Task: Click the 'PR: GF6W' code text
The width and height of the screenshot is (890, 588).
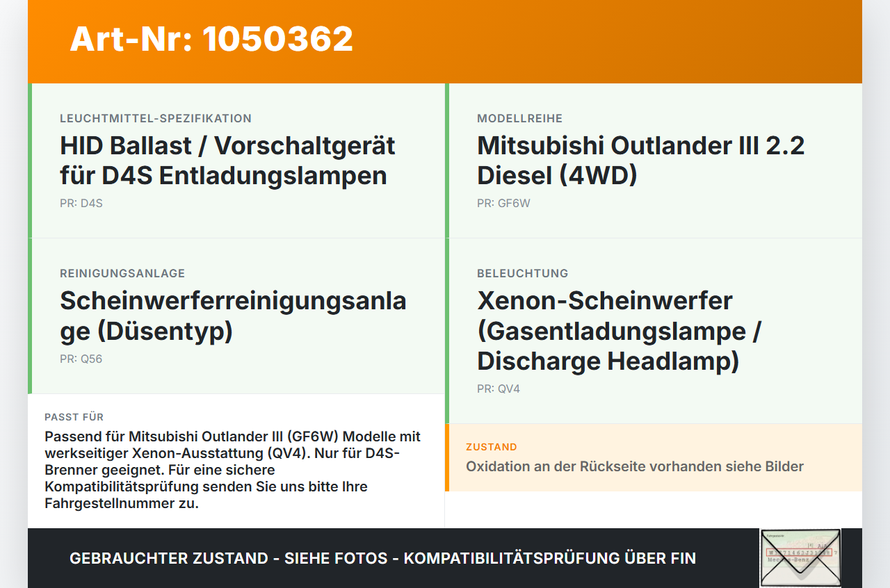Action: tap(504, 204)
